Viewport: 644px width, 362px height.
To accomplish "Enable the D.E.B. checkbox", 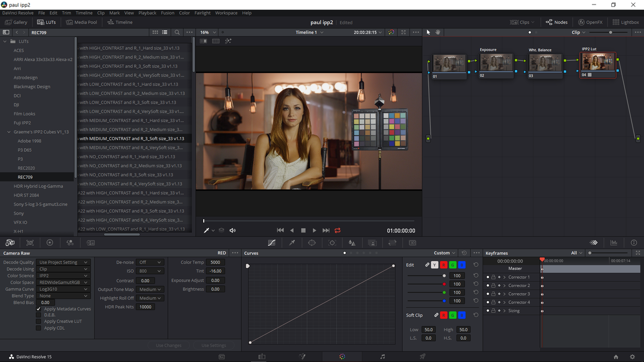I will pos(38,315).
